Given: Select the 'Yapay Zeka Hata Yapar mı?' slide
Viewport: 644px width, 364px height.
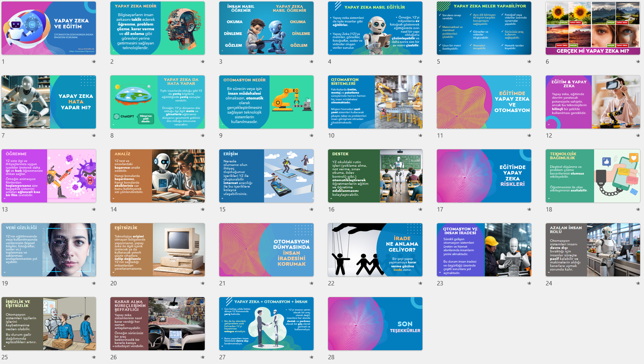Looking at the screenshot, I should 49,102.
